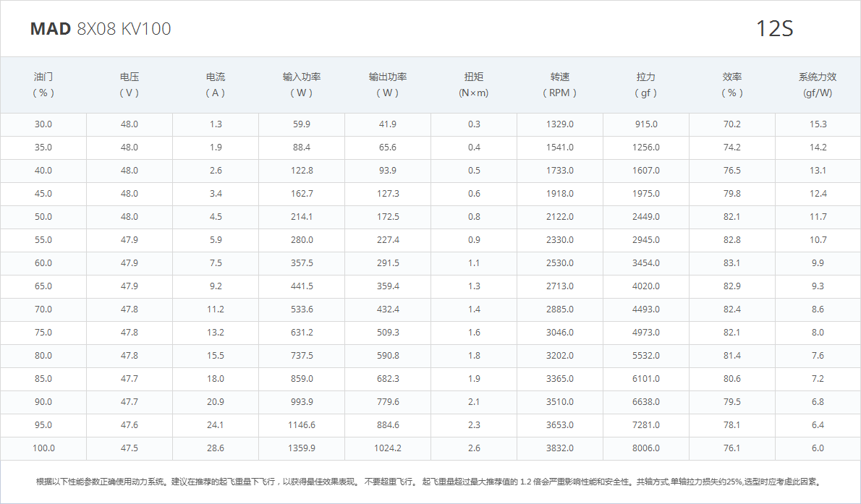This screenshot has height=504, width=861.
Task: Click efficiency value "83.1"
Action: (732, 263)
